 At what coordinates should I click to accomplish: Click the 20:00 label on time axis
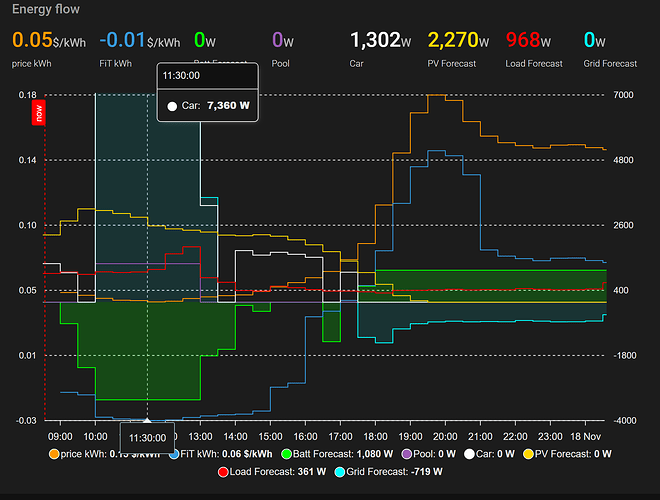[x=445, y=437]
